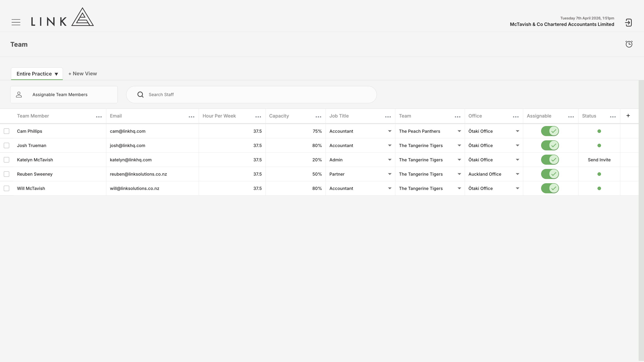Open Assignable Team Members filter
This screenshot has height=362, width=644.
64,95
